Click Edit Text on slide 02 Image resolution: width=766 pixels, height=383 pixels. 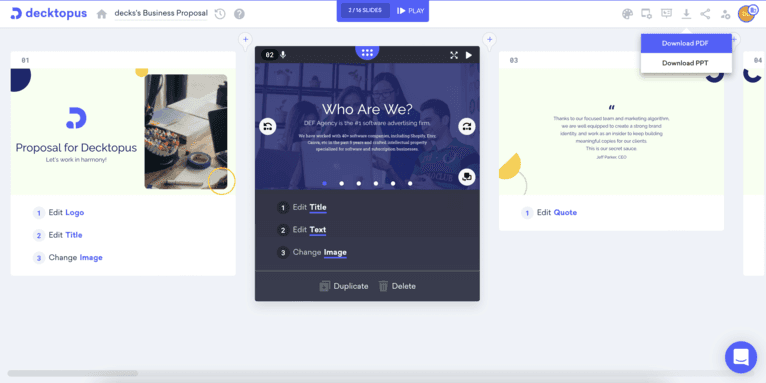click(x=302, y=230)
